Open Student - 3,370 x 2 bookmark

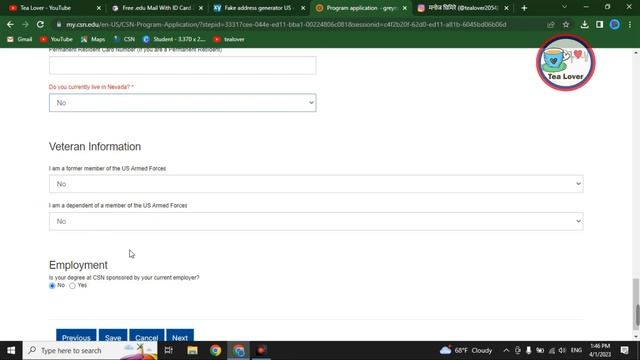click(174, 39)
